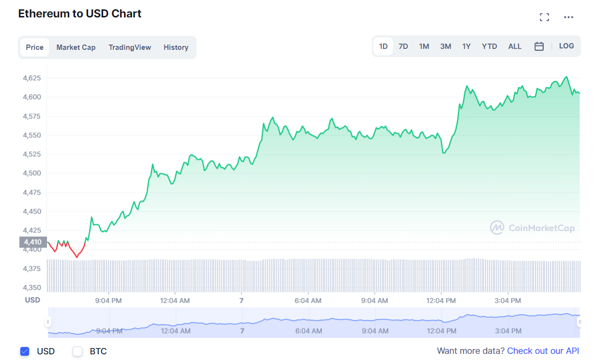Select the ALL time range
Viewport: 596px width, 364px height.
pos(515,46)
